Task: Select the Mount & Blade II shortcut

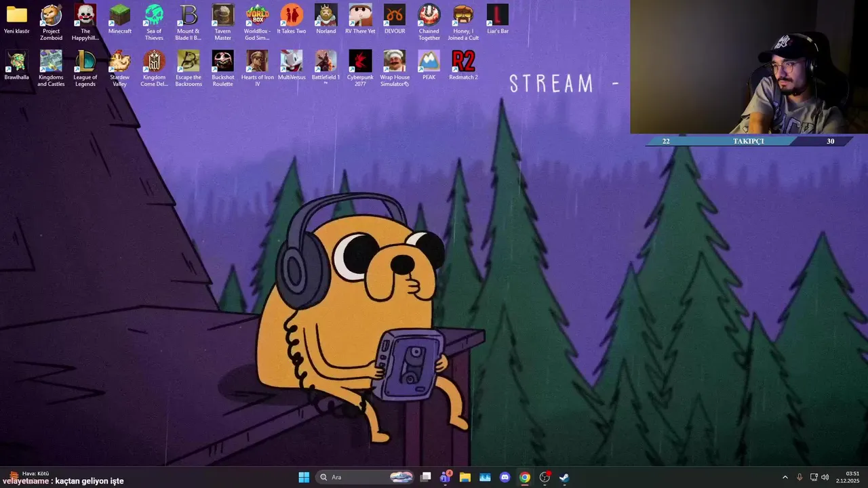Action: click(x=189, y=22)
